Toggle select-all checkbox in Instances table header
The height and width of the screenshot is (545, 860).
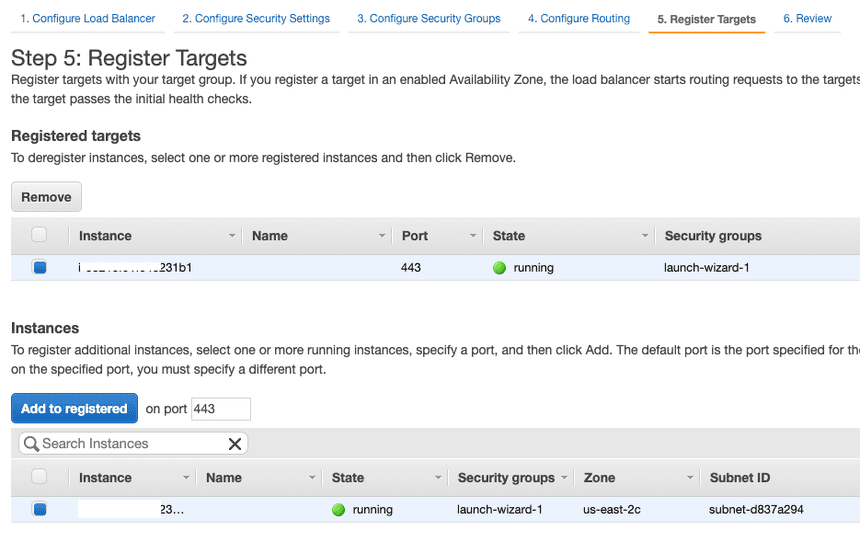39,476
